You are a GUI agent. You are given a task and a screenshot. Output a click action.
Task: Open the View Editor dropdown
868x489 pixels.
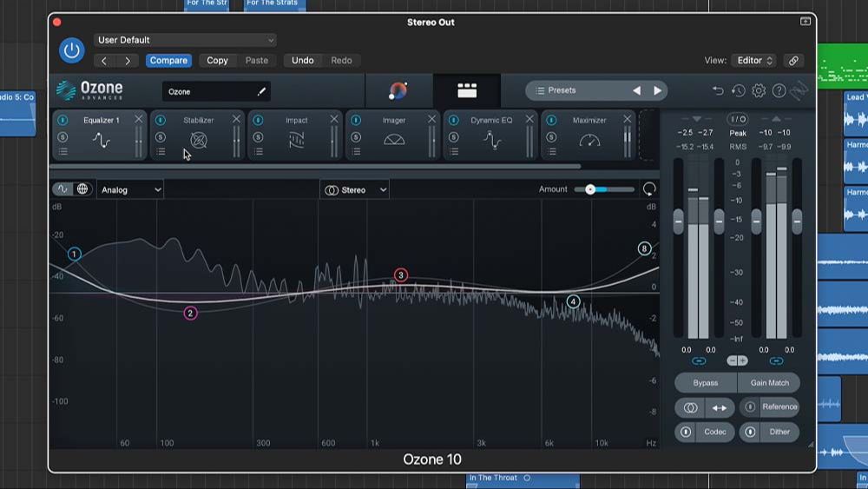[754, 60]
